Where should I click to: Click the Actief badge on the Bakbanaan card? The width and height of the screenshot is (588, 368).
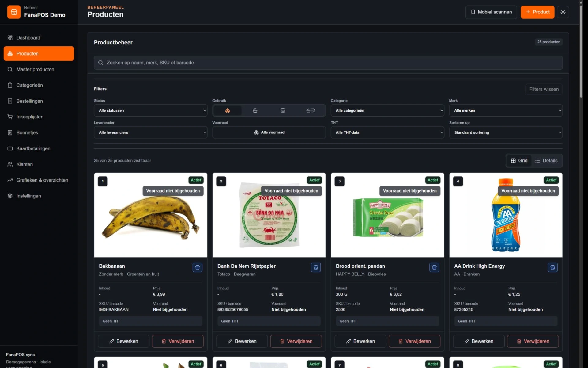coord(196,180)
